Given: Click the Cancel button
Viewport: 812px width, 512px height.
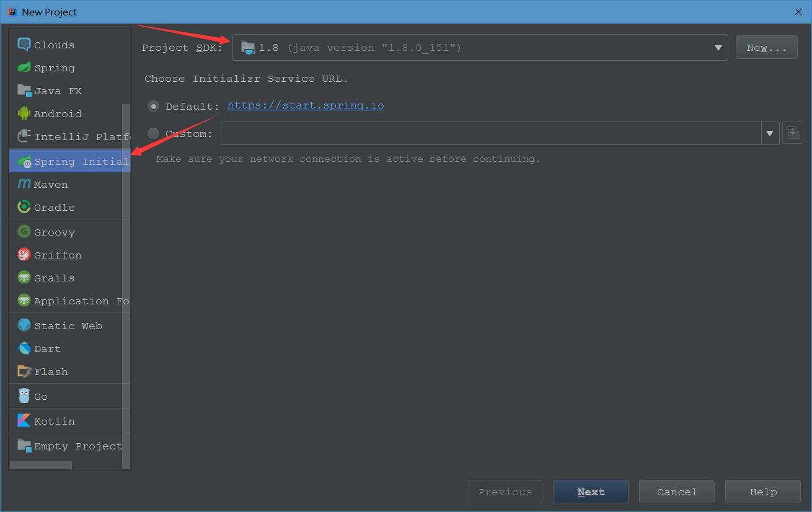Looking at the screenshot, I should tap(677, 492).
